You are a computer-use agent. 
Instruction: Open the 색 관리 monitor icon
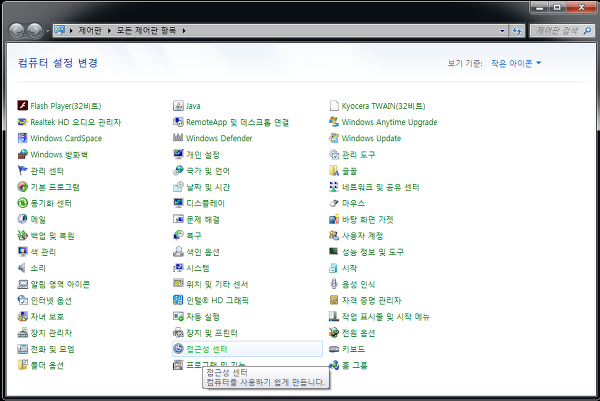[23, 251]
